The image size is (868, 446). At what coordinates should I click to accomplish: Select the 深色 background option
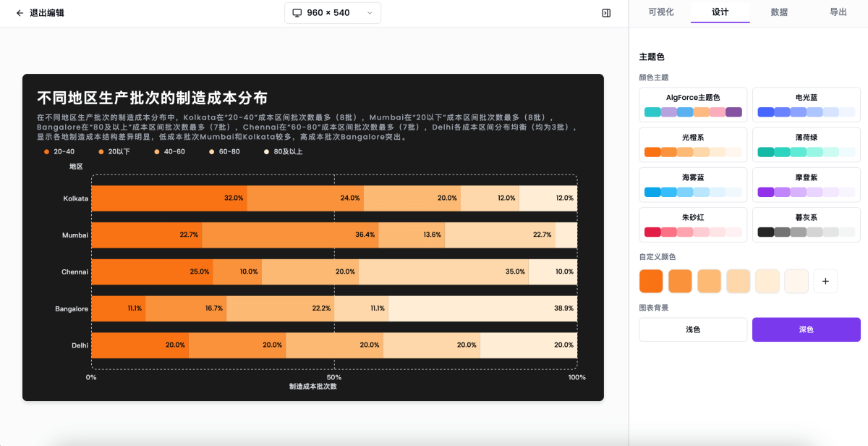click(806, 329)
